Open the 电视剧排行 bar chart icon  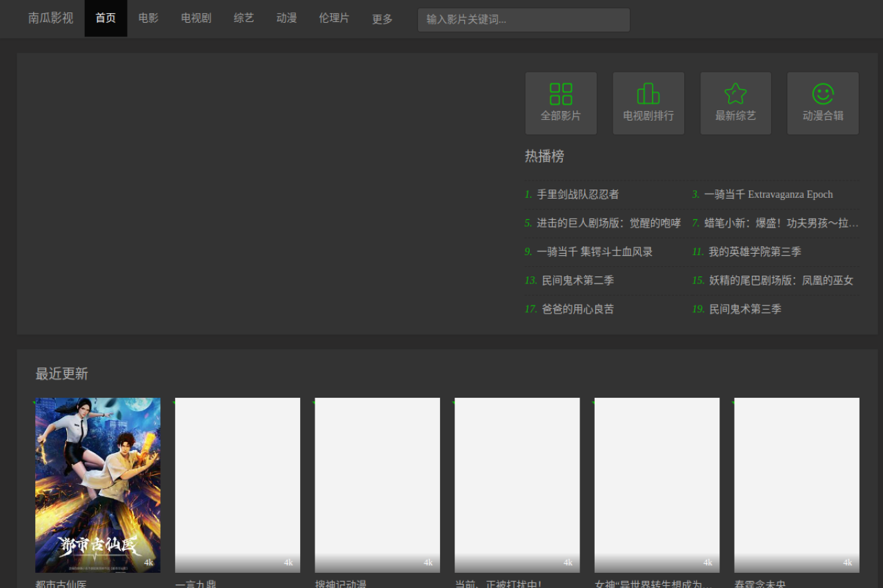648,94
